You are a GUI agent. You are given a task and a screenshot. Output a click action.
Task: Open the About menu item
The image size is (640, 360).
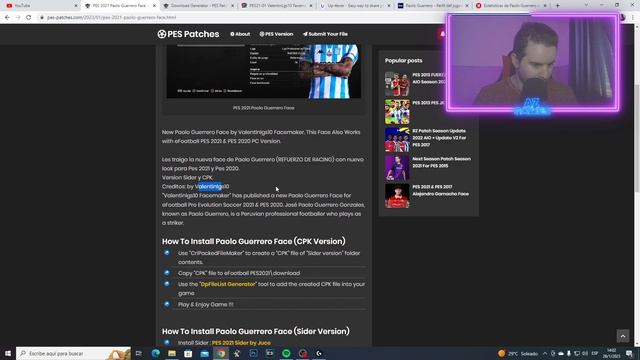click(240, 34)
